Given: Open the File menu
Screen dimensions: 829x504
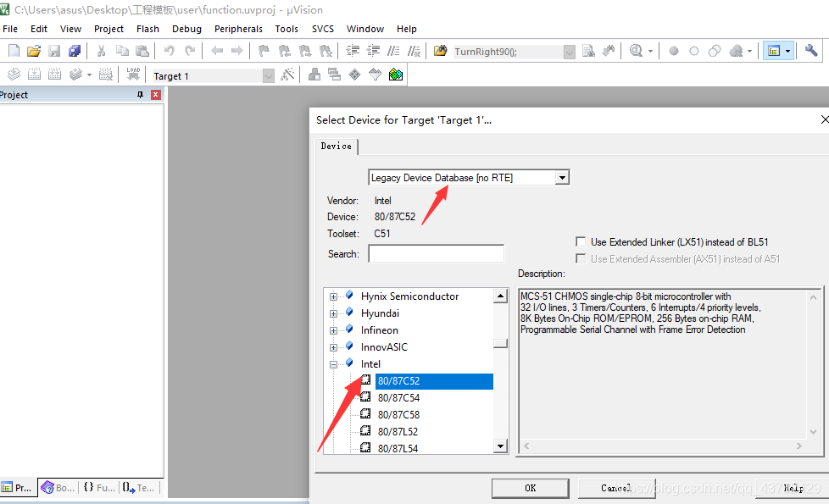Looking at the screenshot, I should point(10,29).
